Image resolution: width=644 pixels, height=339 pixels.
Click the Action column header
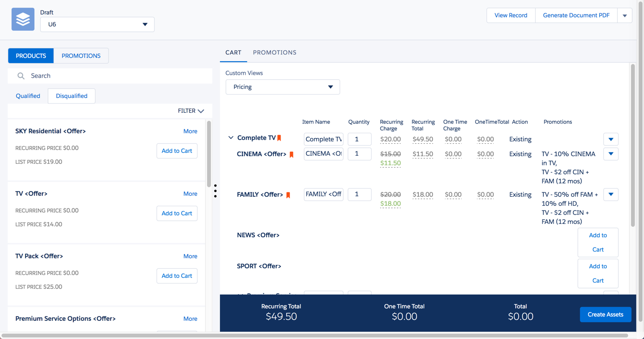[x=519, y=122]
